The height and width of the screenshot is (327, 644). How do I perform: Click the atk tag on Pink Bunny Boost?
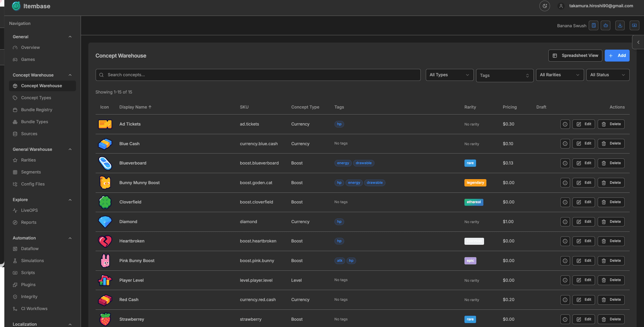click(340, 261)
